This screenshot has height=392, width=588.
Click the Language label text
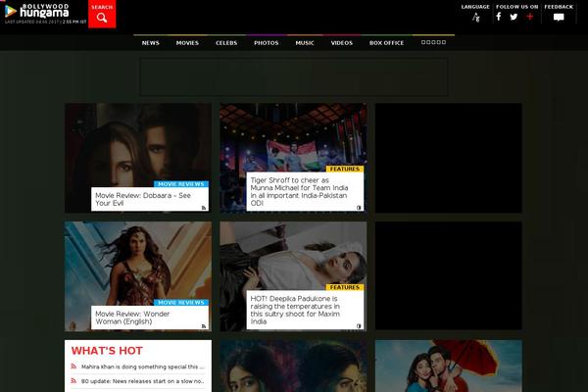click(x=475, y=7)
